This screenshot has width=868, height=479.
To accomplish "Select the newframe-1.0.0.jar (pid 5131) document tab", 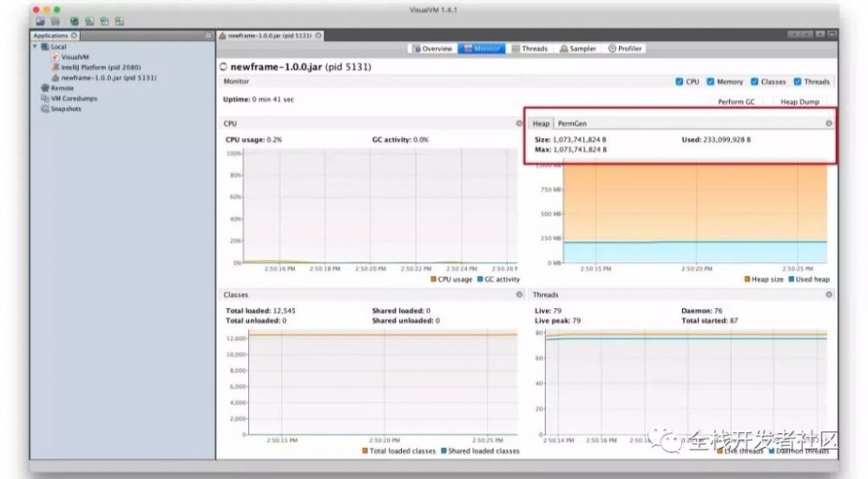I will (x=271, y=36).
